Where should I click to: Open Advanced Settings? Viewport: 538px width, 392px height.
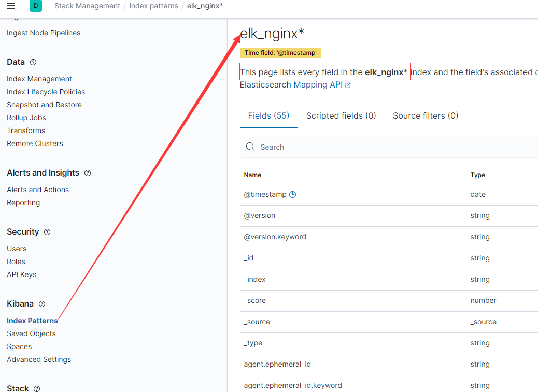[x=39, y=359]
